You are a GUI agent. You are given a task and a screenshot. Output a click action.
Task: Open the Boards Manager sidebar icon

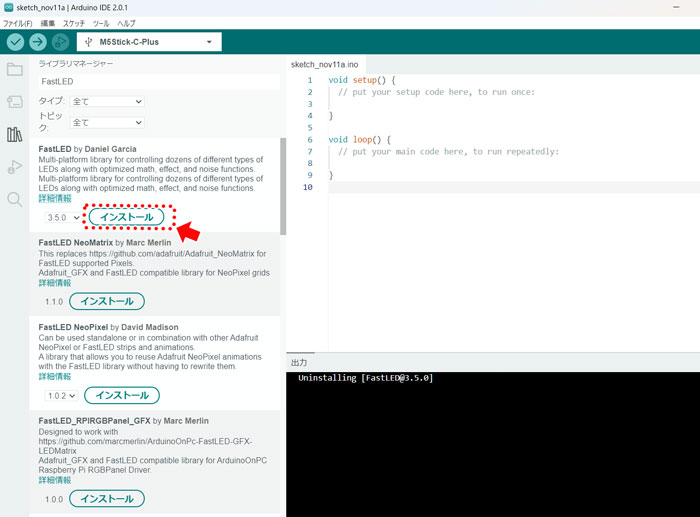(15, 101)
